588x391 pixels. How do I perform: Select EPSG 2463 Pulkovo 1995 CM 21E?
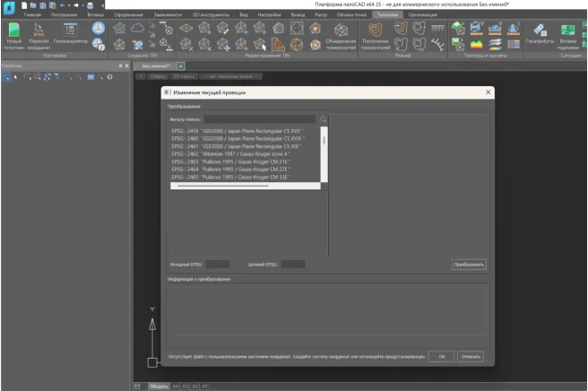click(x=233, y=161)
